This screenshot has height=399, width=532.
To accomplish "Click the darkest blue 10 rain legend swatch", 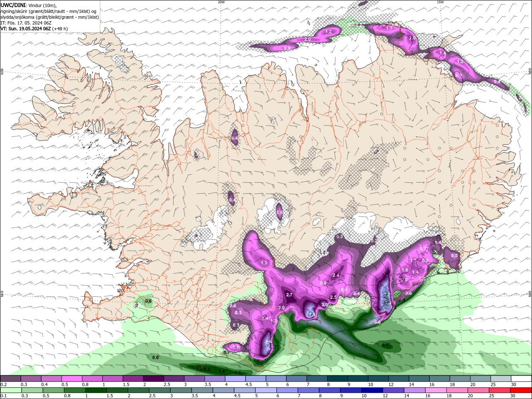I will [373, 390].
